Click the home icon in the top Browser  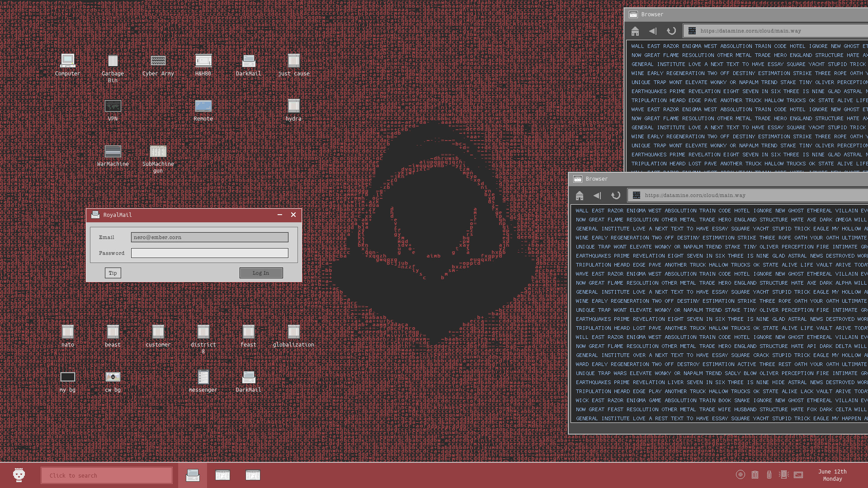click(x=635, y=31)
